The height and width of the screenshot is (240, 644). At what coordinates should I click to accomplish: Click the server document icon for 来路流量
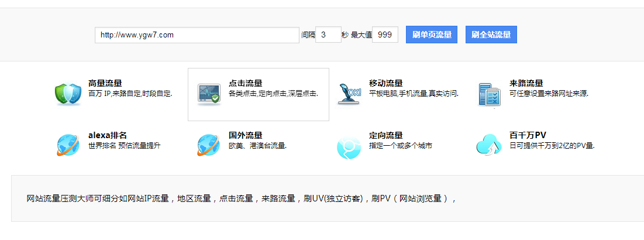click(x=489, y=94)
